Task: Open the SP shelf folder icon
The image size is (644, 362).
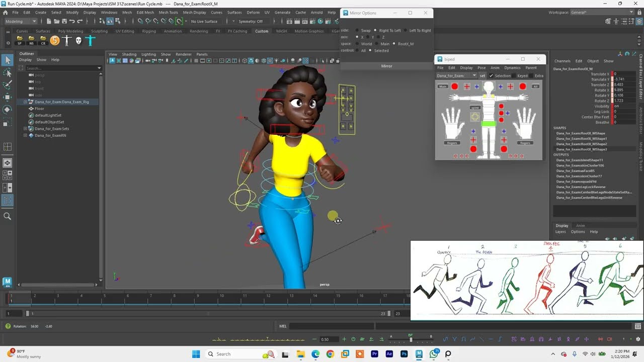Action: pos(20,40)
